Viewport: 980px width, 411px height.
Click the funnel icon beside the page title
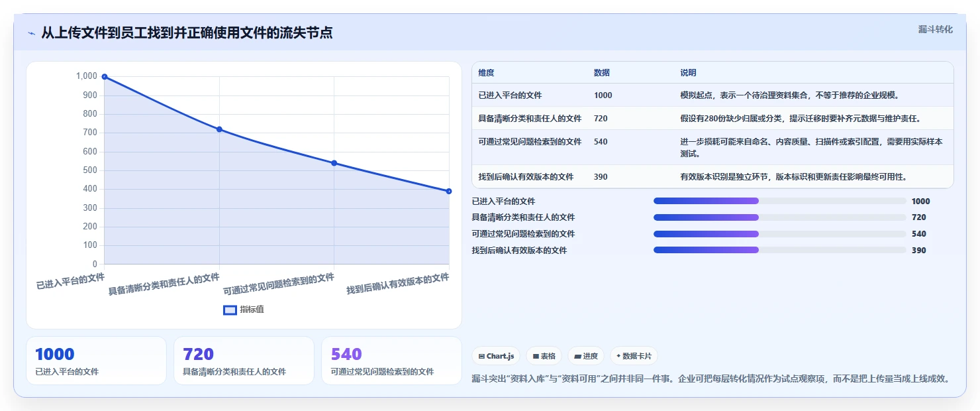(31, 32)
